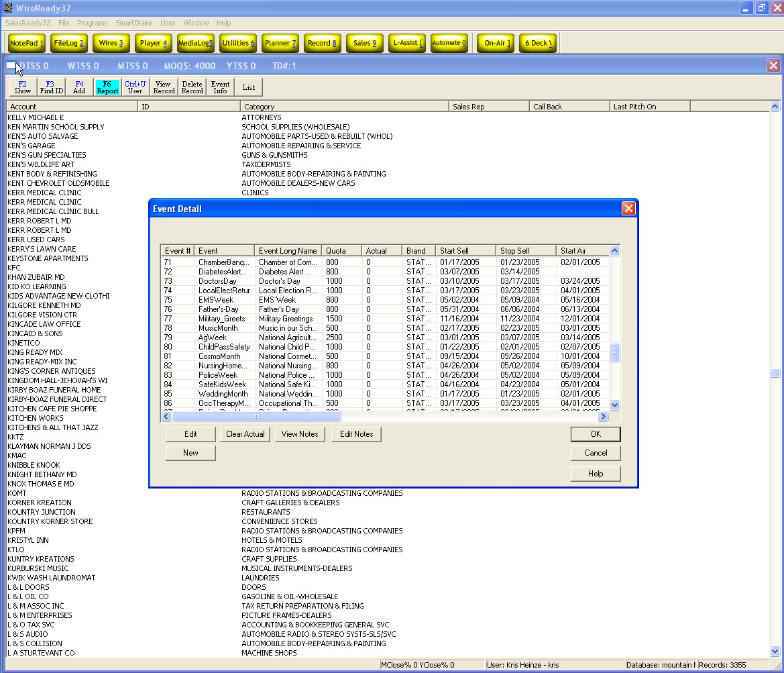This screenshot has height=673, width=784.
Task: Launch the Player 4 module
Action: (x=154, y=43)
